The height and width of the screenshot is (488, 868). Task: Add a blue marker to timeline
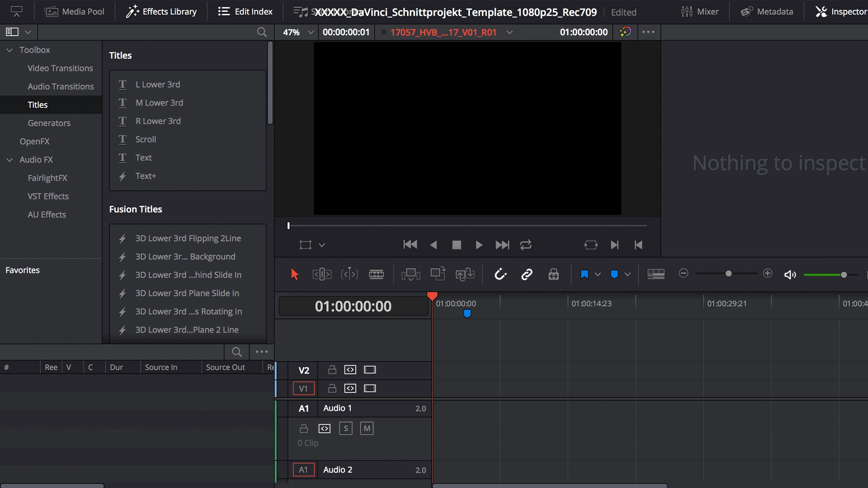(614, 274)
